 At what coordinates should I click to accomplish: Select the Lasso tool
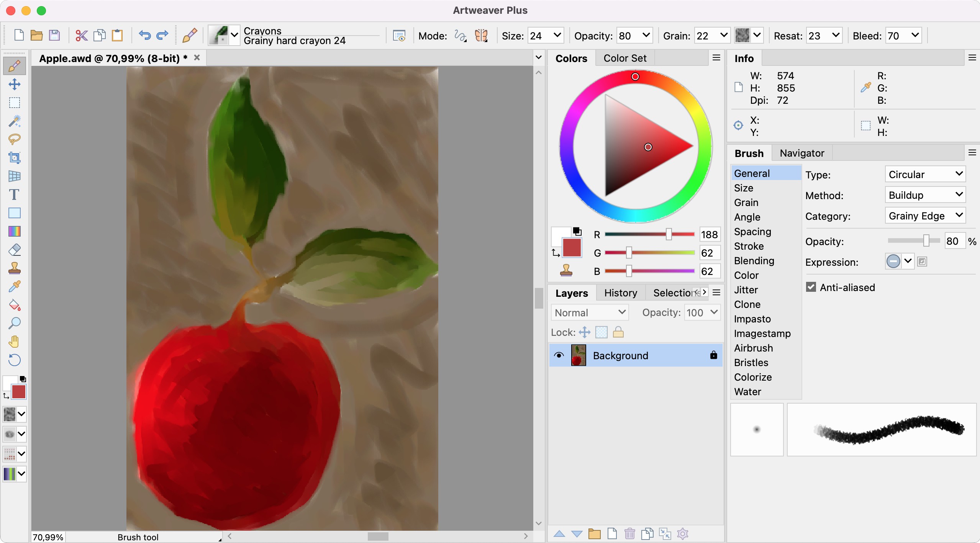click(x=14, y=139)
